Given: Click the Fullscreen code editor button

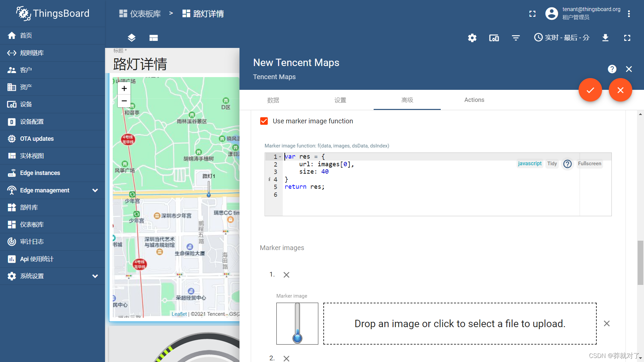Looking at the screenshot, I should (x=589, y=164).
